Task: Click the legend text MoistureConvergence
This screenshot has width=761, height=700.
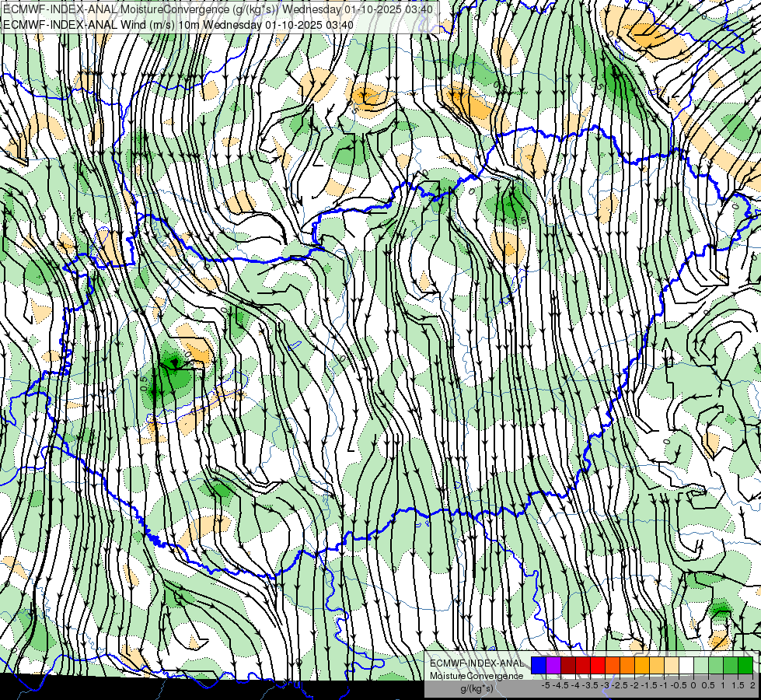Action: [x=476, y=676]
